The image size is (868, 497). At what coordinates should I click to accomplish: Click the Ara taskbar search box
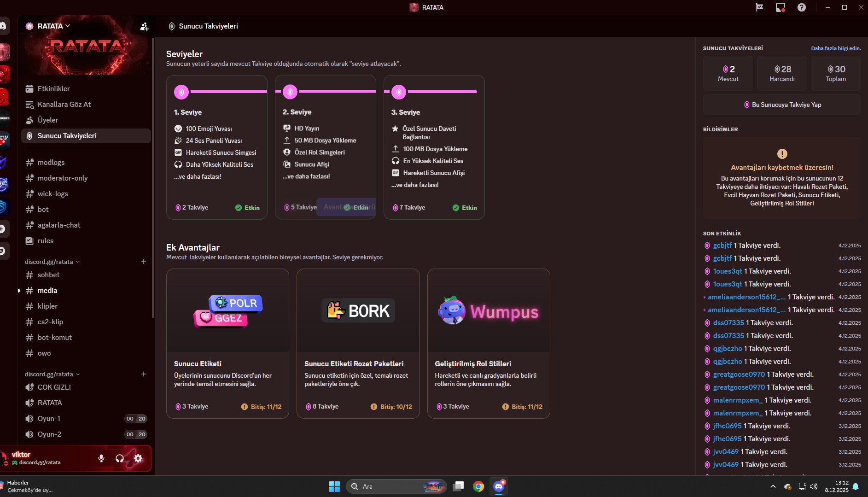[x=396, y=486]
